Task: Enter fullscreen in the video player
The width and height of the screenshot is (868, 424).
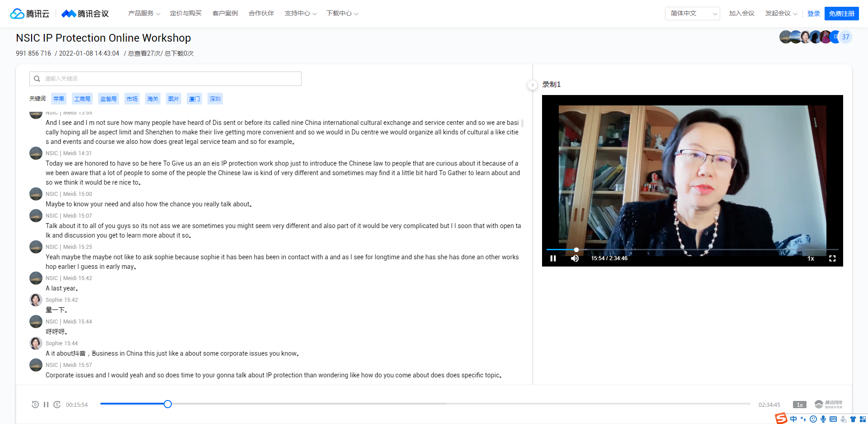Action: [x=832, y=258]
